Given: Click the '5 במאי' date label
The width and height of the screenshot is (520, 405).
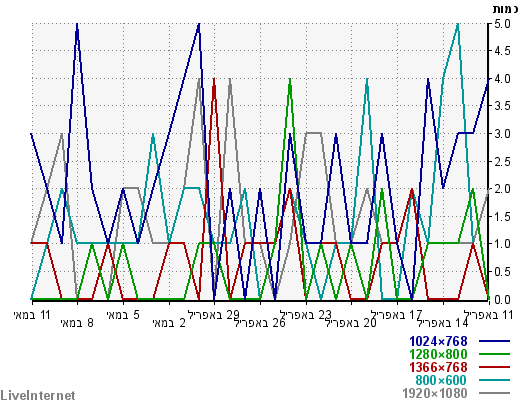Looking at the screenshot, I should 123,315.
